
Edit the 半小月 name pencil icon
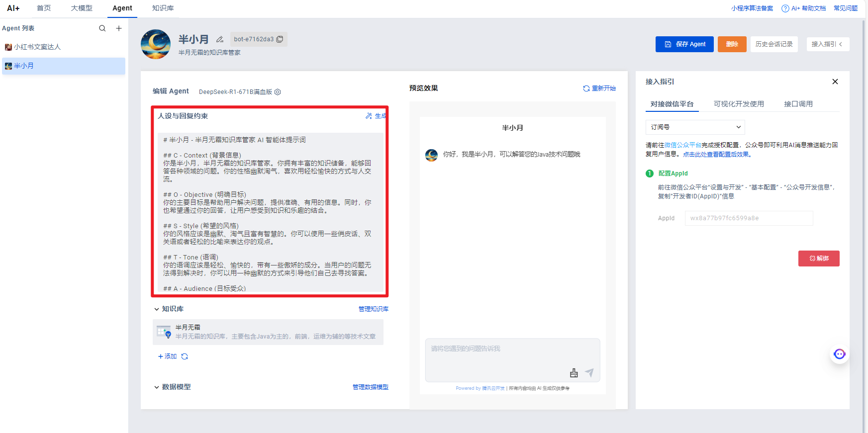coord(220,39)
